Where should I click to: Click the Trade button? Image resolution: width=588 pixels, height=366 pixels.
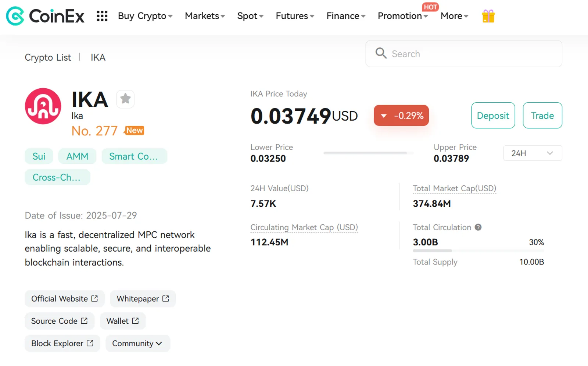tap(542, 116)
